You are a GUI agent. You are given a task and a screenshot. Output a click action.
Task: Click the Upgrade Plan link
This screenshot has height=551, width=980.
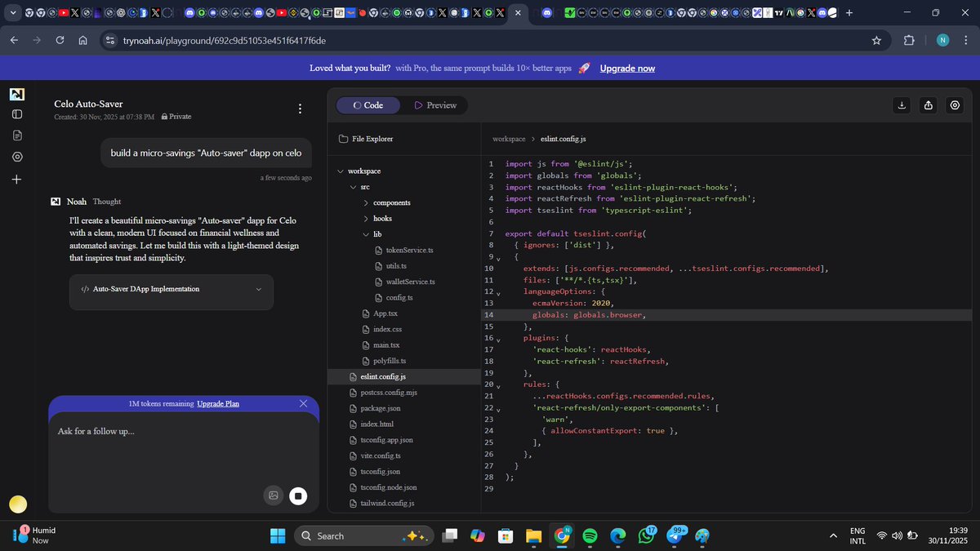[218, 403]
